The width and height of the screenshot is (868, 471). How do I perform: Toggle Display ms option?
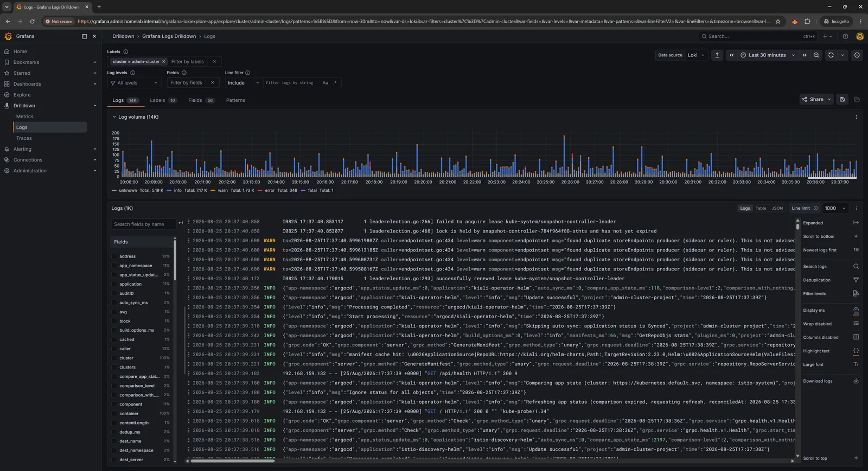[x=856, y=311]
